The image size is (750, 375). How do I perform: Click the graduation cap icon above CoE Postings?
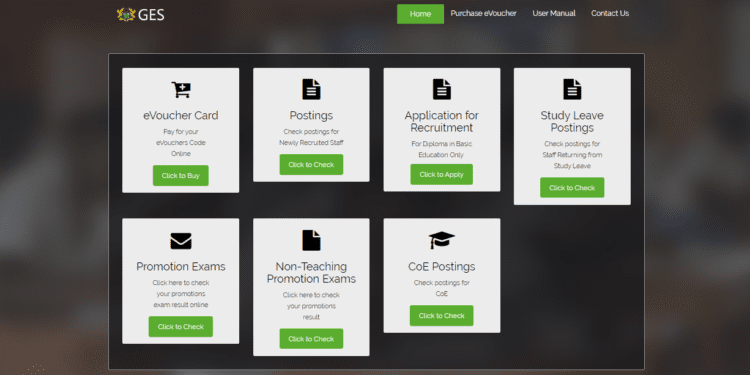pyautogui.click(x=442, y=240)
